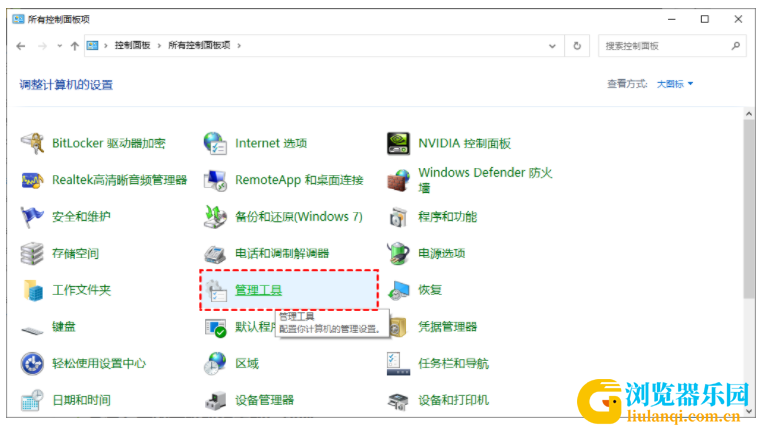Maximize the 所有控制面板项 window
This screenshot has width=763, height=426.
click(704, 19)
